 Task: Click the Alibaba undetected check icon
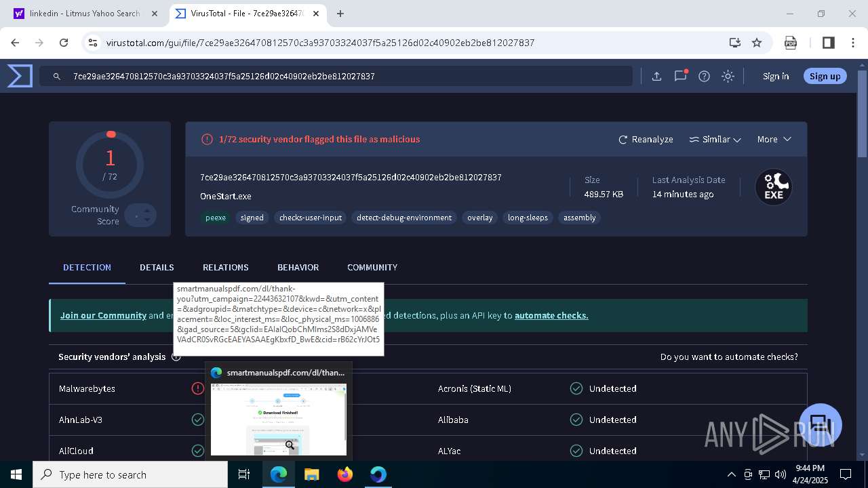576,420
